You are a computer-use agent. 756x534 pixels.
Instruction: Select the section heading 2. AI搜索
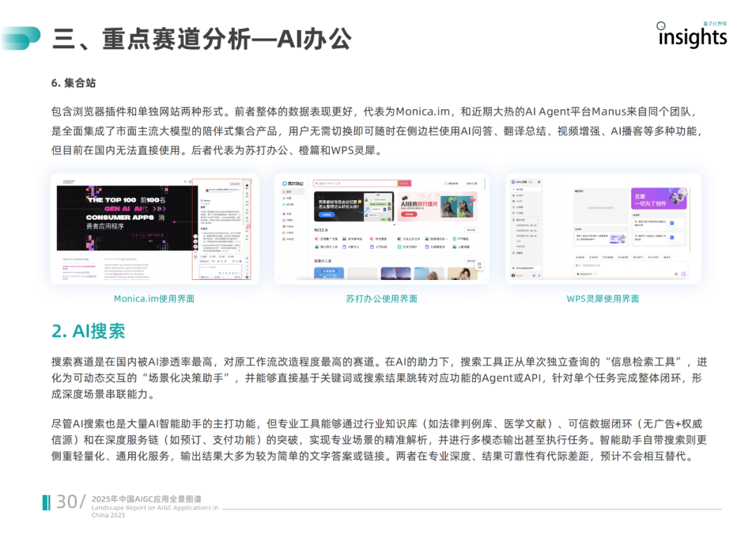(x=89, y=331)
